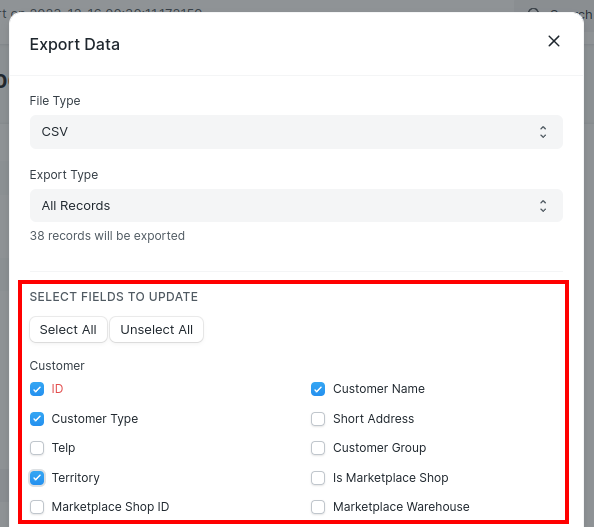Click the Unselect All button
The width and height of the screenshot is (594, 527).
[156, 330]
